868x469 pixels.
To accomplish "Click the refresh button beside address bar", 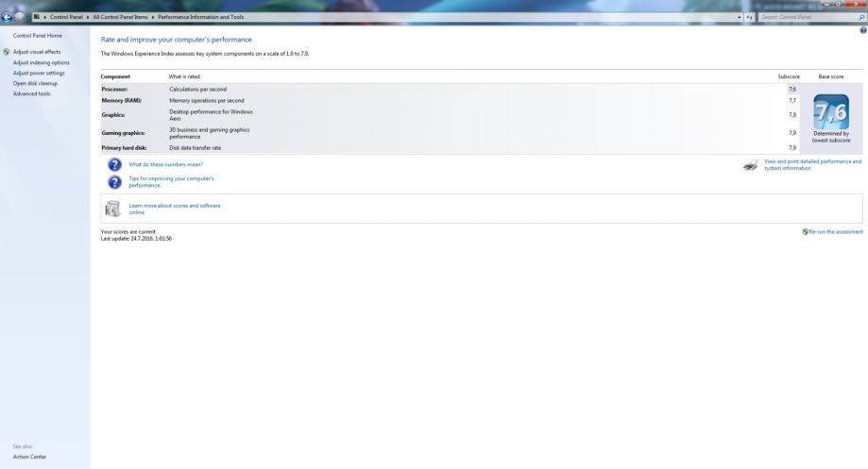I will pos(749,17).
